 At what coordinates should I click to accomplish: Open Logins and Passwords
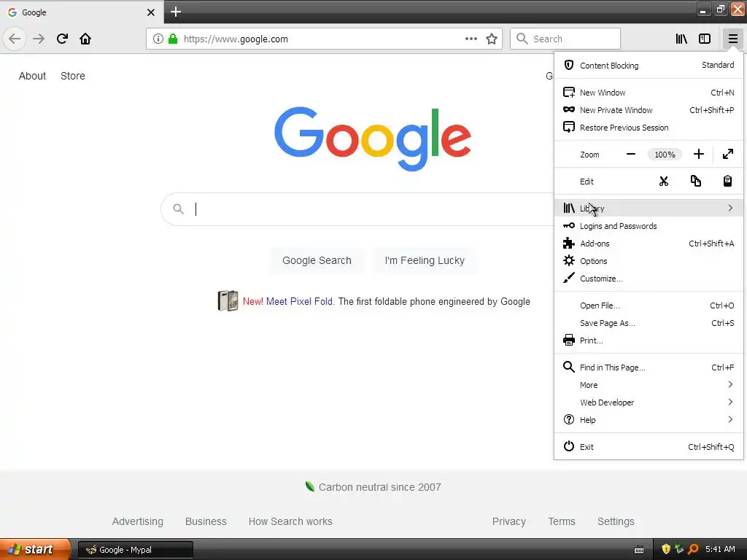coord(649,226)
